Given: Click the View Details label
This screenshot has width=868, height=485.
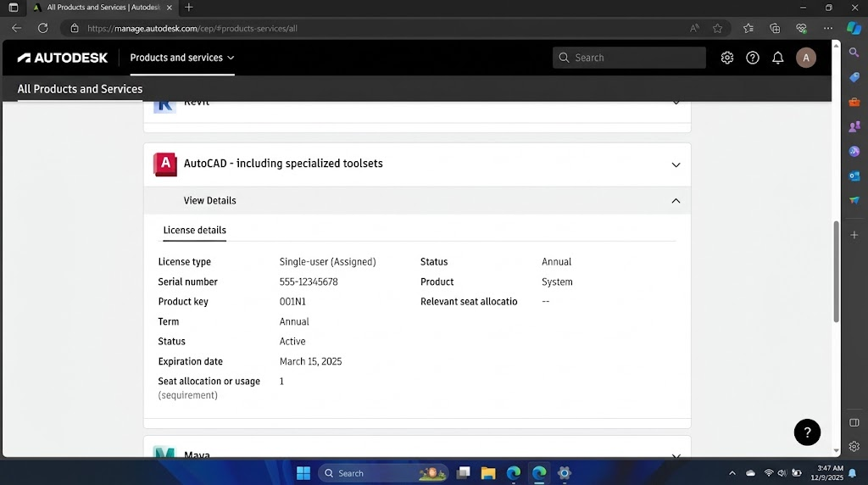Looking at the screenshot, I should point(210,200).
